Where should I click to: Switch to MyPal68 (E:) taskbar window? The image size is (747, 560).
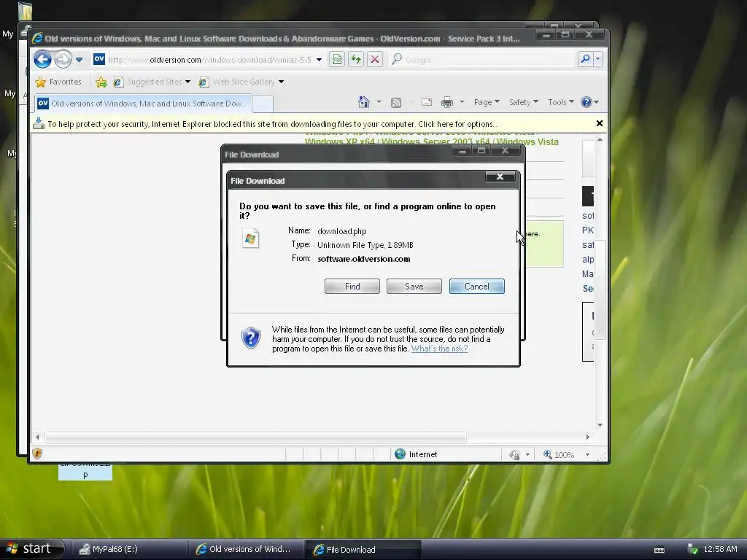coord(130,549)
